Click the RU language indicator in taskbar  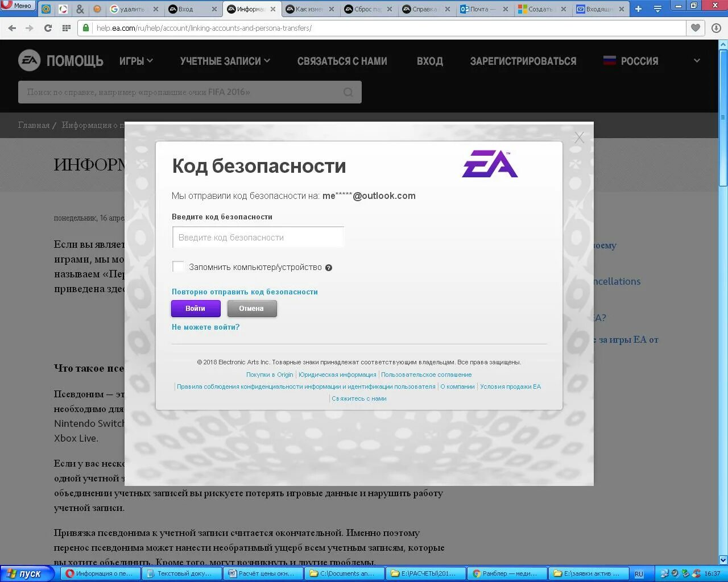coord(639,574)
